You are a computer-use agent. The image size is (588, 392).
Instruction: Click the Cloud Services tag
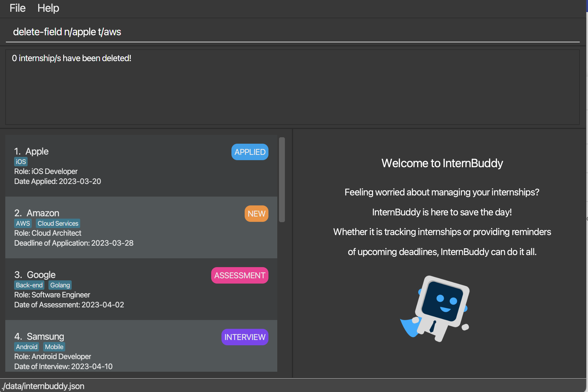pyautogui.click(x=58, y=223)
